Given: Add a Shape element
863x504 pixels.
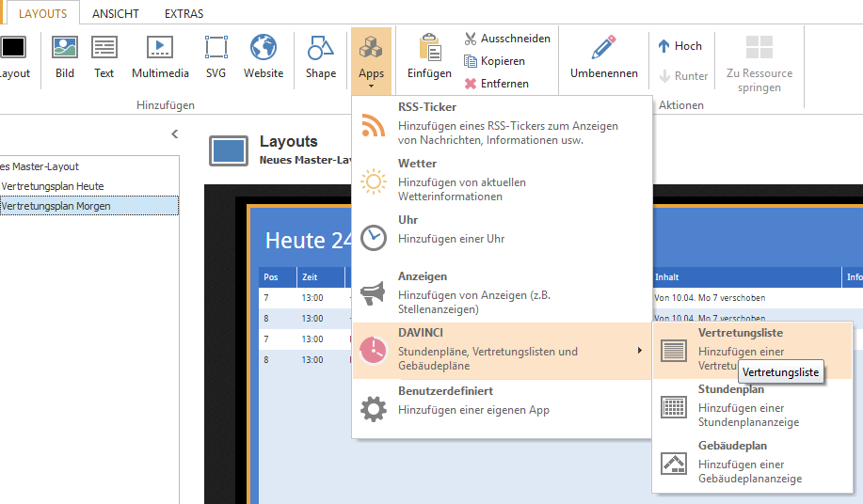Looking at the screenshot, I should (x=321, y=57).
